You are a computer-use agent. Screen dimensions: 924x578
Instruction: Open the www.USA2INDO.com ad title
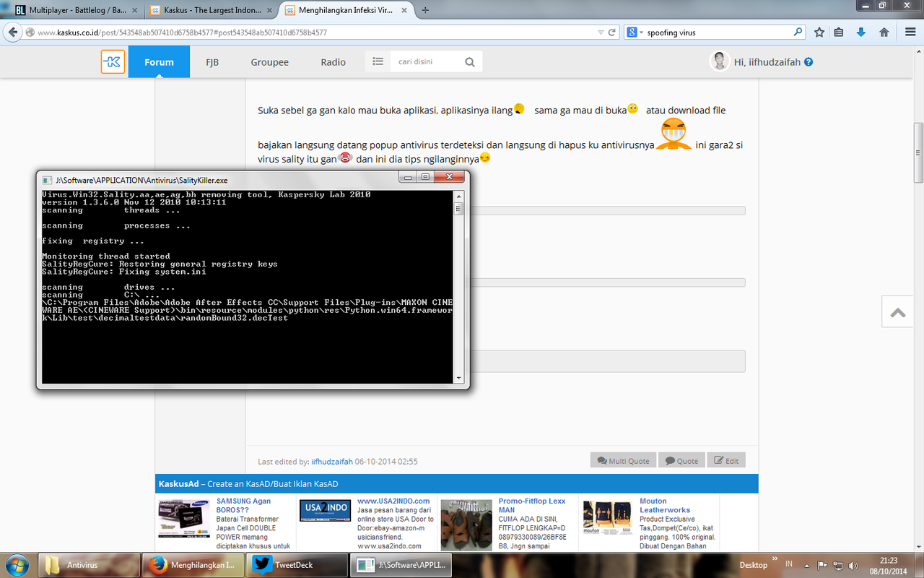coord(393,501)
